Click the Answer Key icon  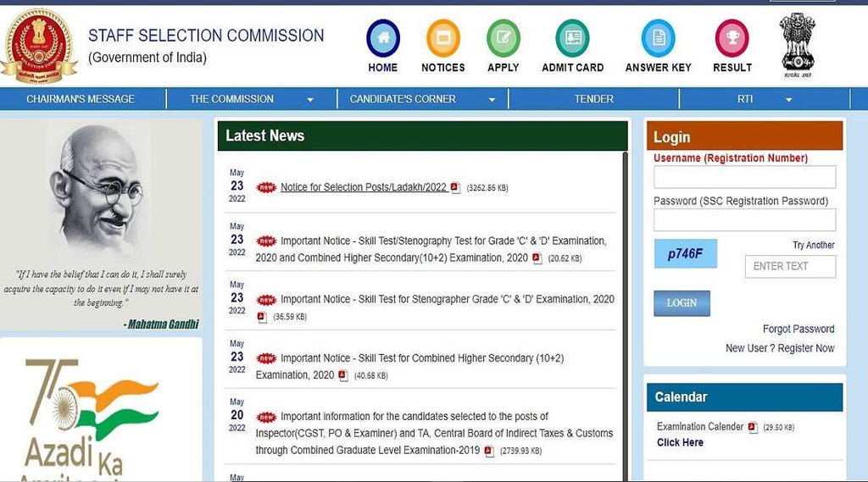(x=658, y=39)
